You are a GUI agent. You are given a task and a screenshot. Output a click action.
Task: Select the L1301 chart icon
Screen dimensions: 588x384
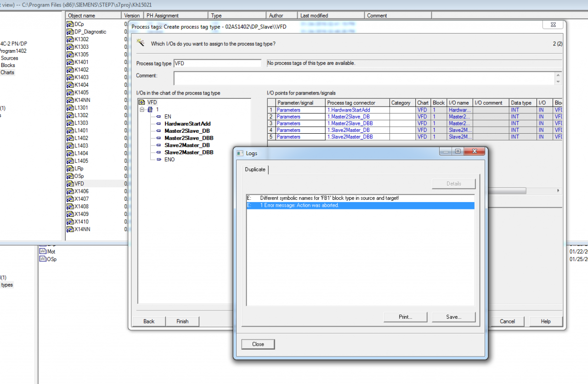[70, 108]
